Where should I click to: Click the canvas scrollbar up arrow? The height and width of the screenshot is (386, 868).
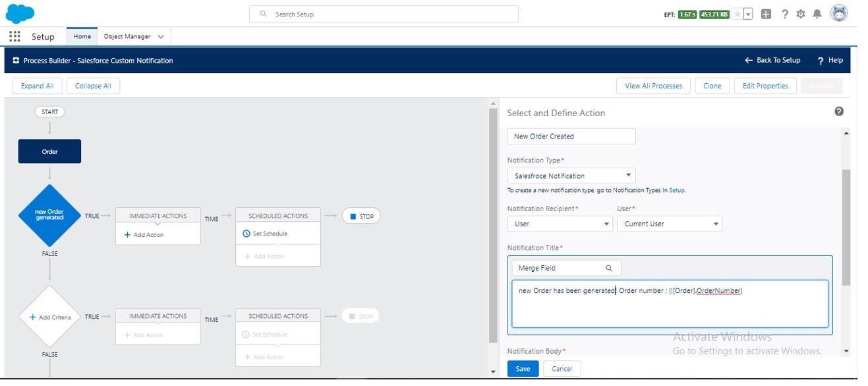point(493,104)
